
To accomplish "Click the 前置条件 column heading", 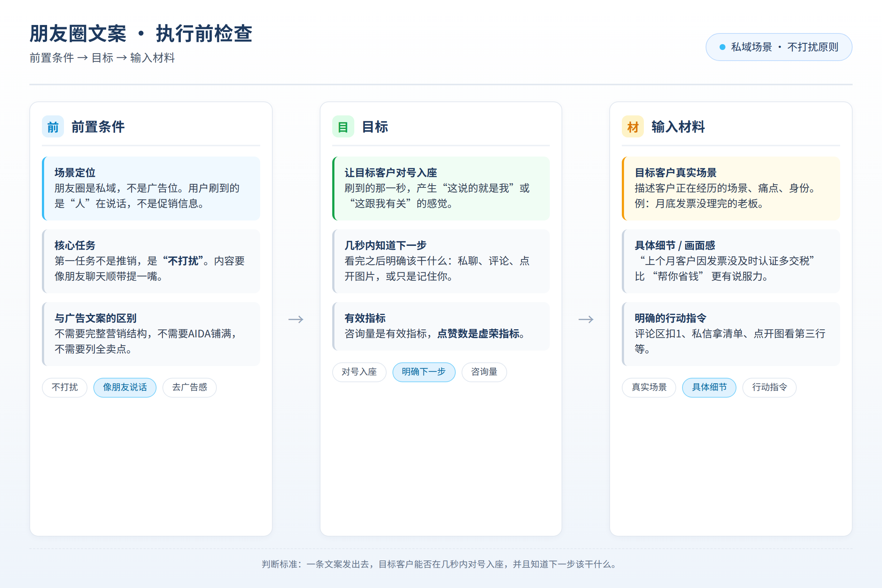I will (98, 127).
